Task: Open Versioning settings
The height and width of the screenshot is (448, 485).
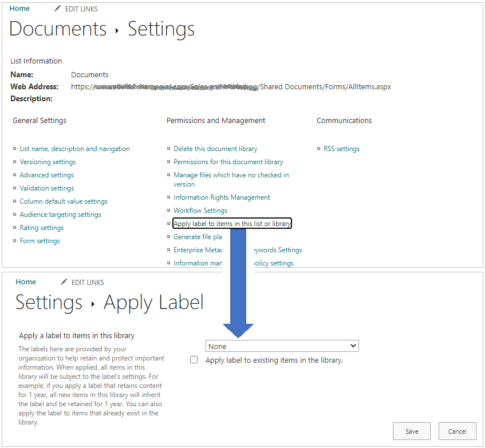Action: click(x=48, y=162)
